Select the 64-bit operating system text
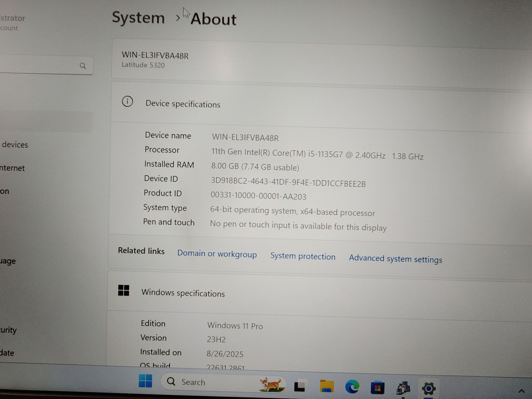Image resolution: width=532 pixels, height=399 pixels. click(293, 211)
